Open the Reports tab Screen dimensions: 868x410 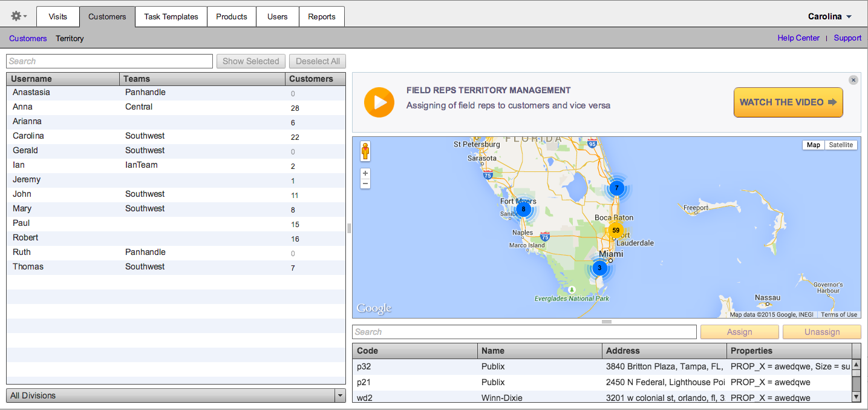(x=321, y=16)
